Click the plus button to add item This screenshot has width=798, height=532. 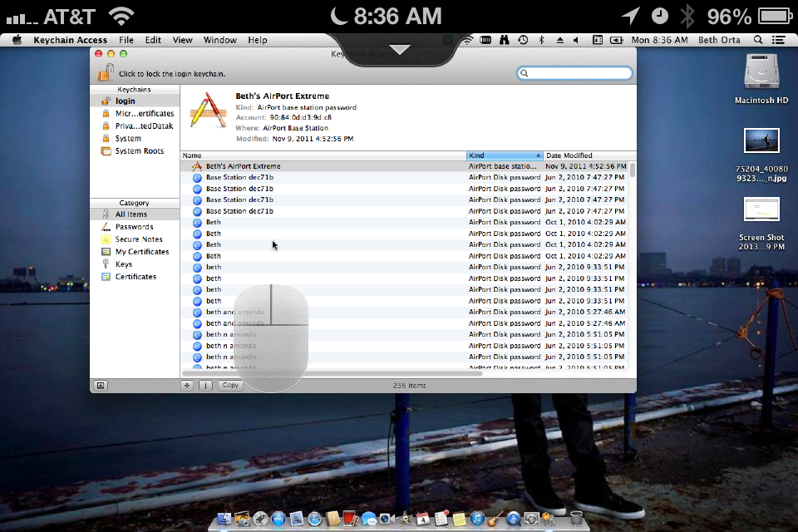click(x=187, y=386)
